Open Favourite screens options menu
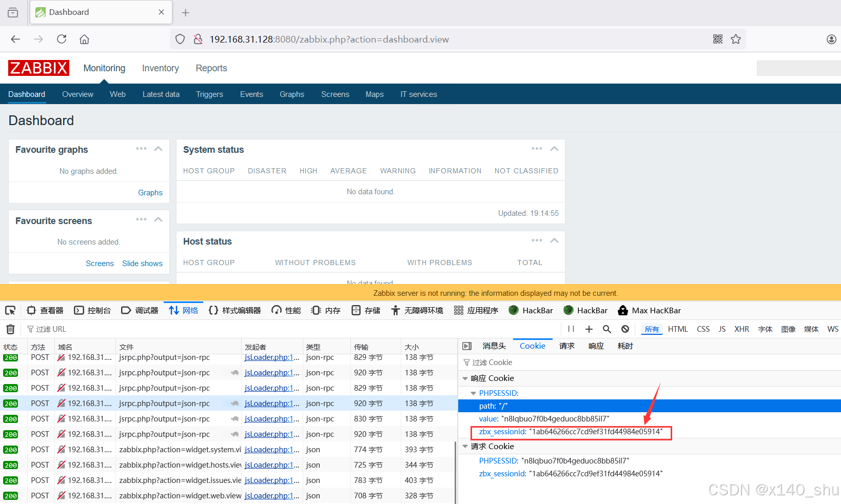The width and height of the screenshot is (841, 504). pos(141,219)
